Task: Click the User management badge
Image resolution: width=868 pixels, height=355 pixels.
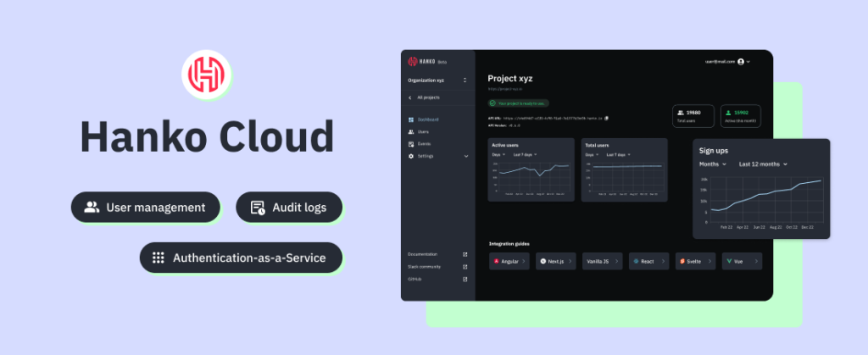Action: pyautogui.click(x=146, y=208)
